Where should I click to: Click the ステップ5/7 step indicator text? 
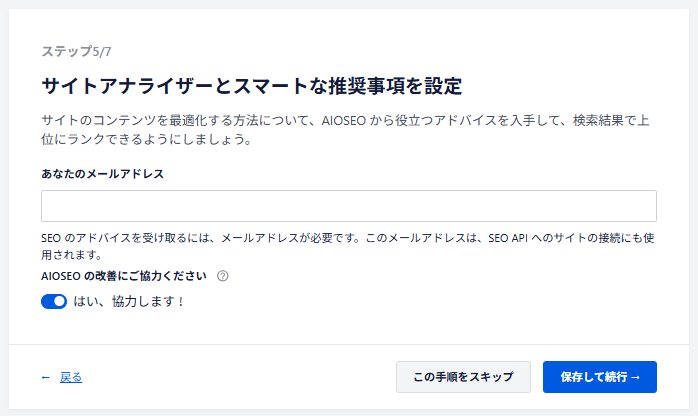pos(83,50)
